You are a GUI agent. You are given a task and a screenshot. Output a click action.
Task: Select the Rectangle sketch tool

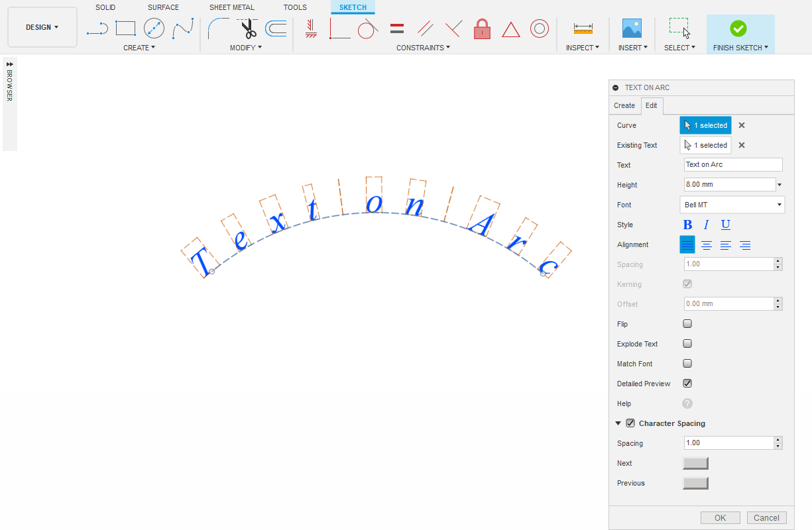[x=125, y=28]
